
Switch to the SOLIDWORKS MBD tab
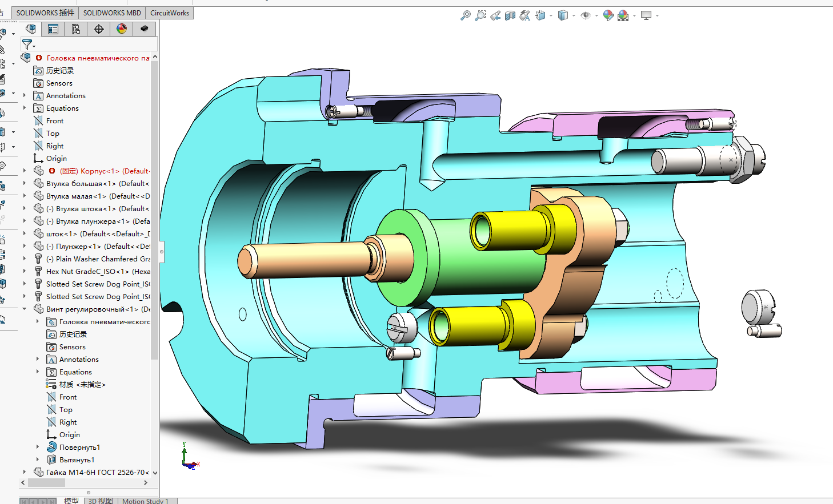click(x=112, y=13)
